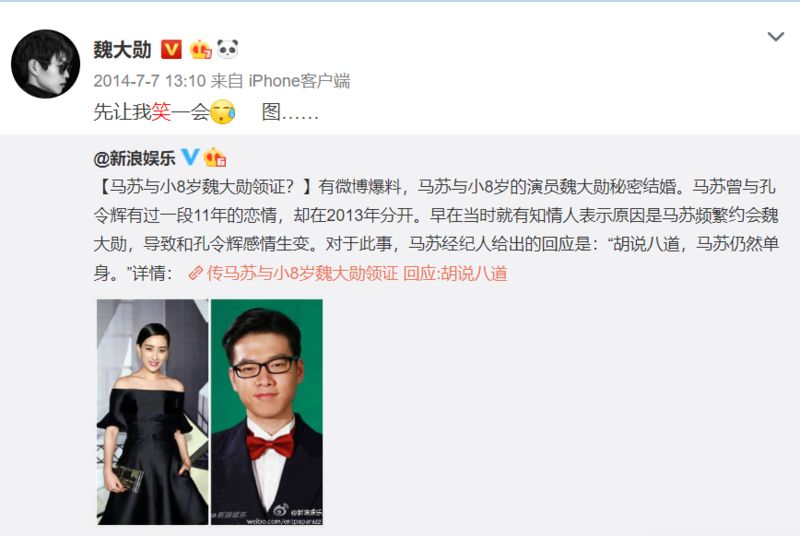Viewport: 800px width, 536px height.
Task: Click the 回应:胡说八道 link text
Action: [x=455, y=274]
